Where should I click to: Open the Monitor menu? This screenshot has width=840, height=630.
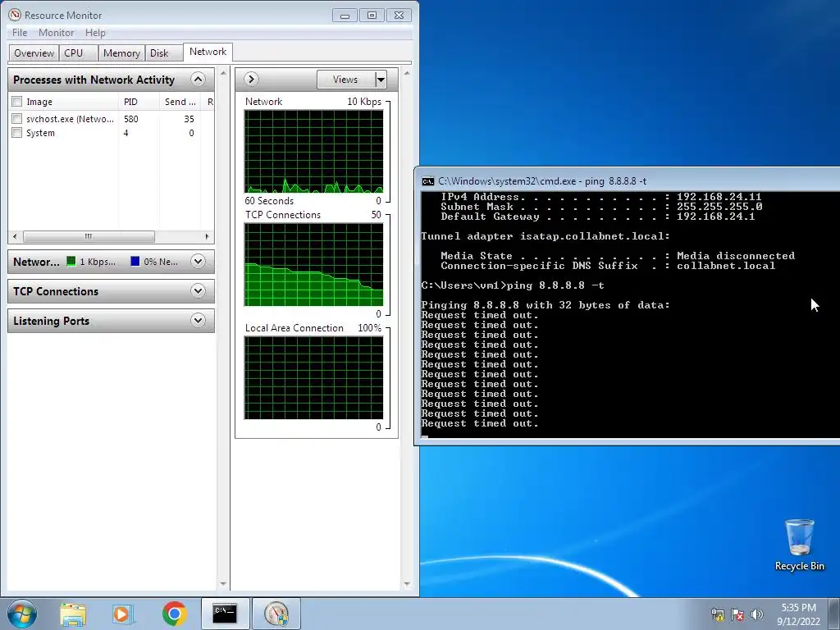coord(57,33)
